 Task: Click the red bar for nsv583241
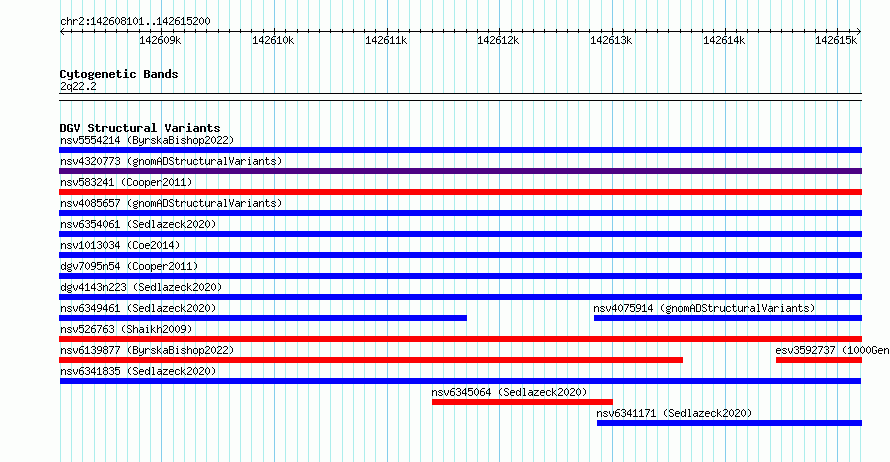click(x=460, y=192)
